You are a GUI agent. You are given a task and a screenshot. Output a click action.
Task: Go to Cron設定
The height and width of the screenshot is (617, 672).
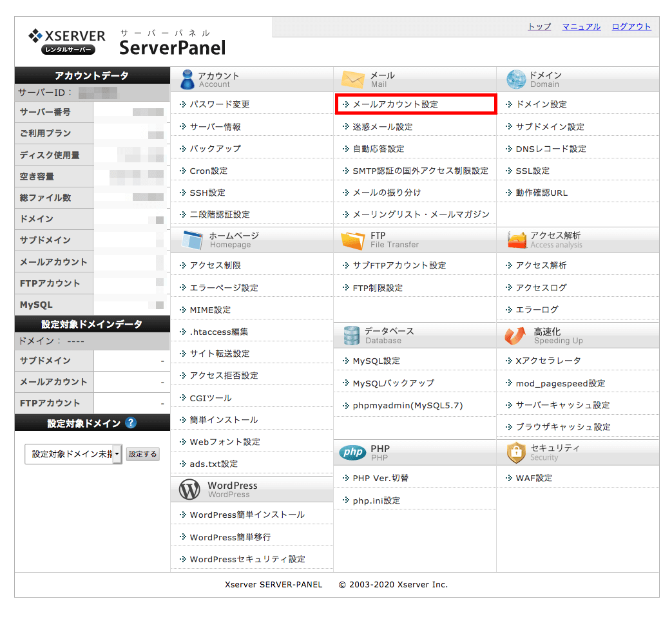click(209, 171)
